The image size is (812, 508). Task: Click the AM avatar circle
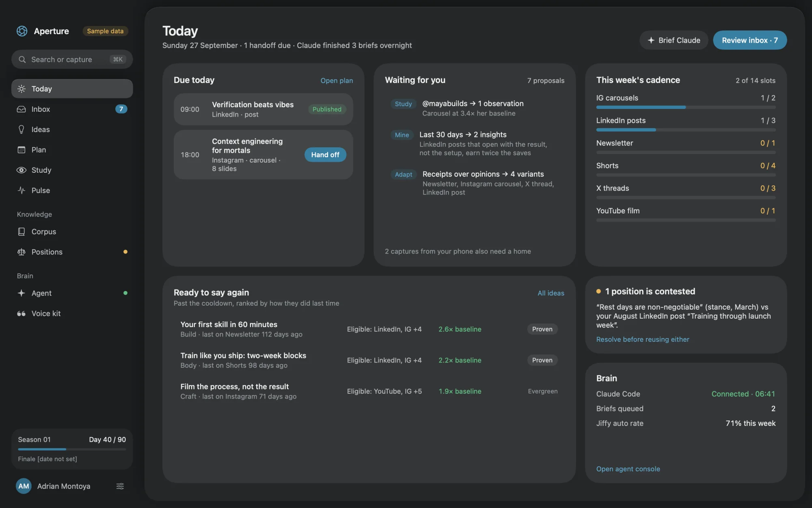[x=24, y=486]
